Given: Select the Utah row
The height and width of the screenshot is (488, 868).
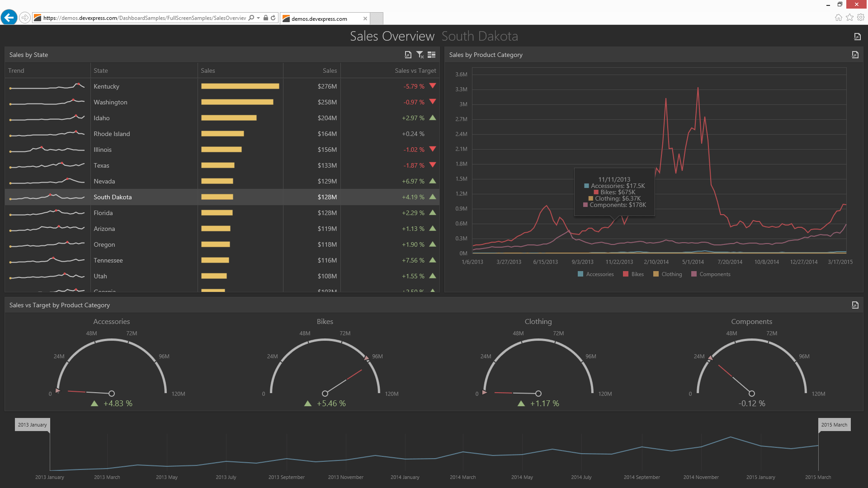Looking at the screenshot, I should pos(222,276).
